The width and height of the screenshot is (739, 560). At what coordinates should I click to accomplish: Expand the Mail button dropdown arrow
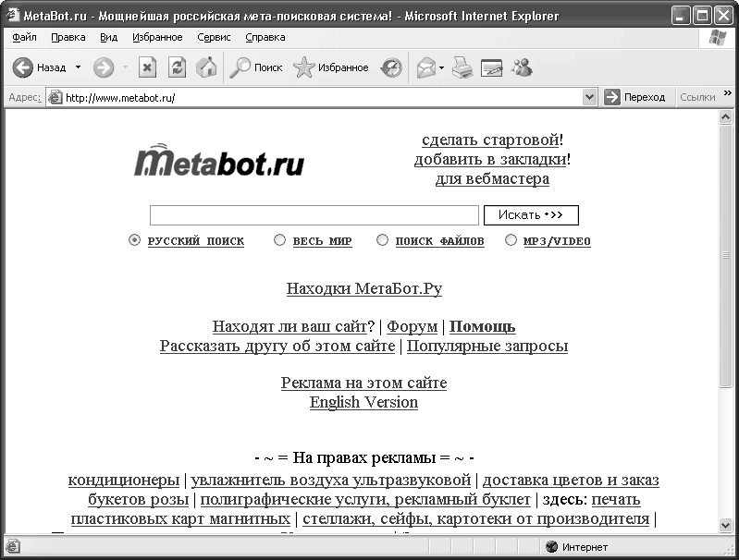click(441, 67)
